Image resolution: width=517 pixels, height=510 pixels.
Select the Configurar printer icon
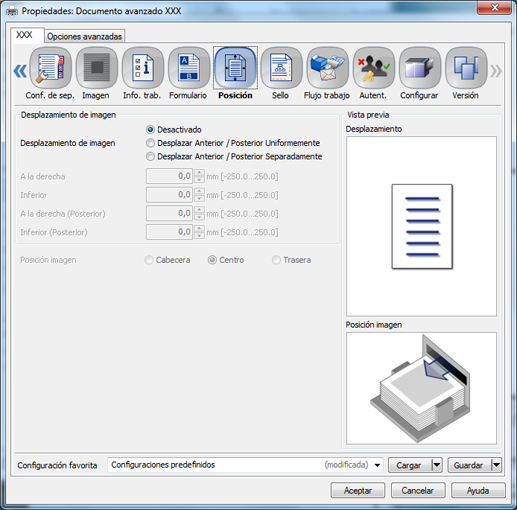point(420,68)
